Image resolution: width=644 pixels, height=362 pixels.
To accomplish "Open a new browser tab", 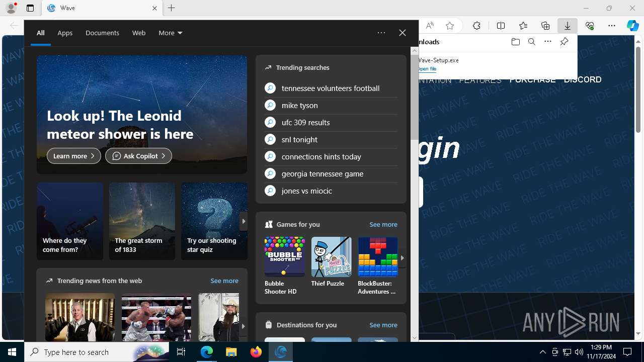I will point(172,8).
